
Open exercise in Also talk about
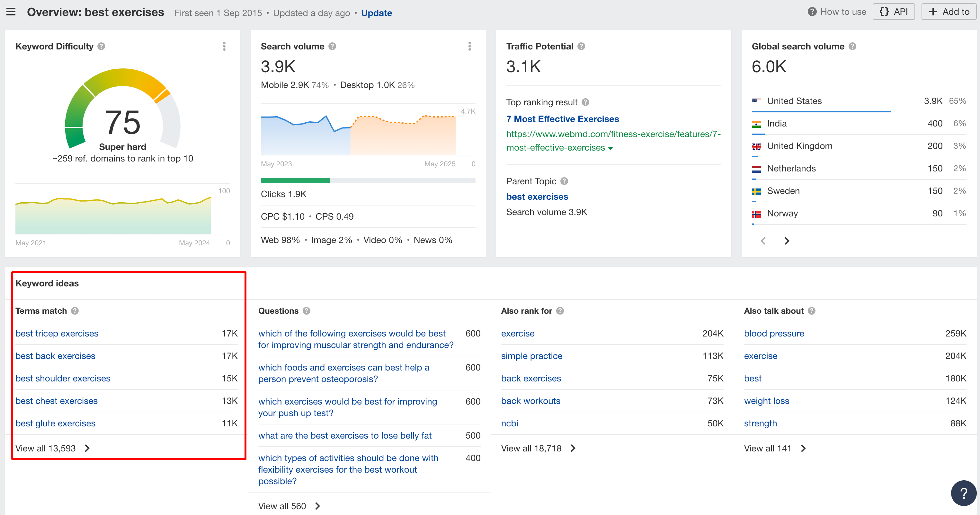[x=761, y=356]
